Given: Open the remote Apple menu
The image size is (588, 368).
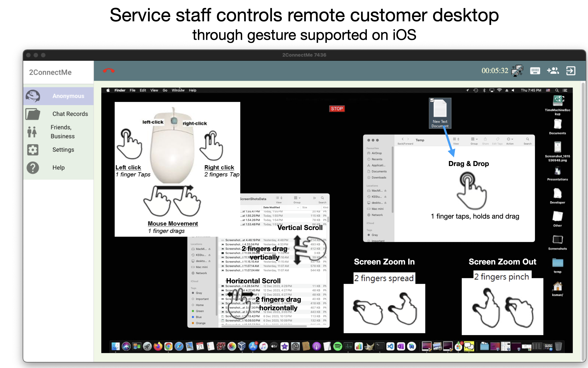Looking at the screenshot, I should (108, 90).
